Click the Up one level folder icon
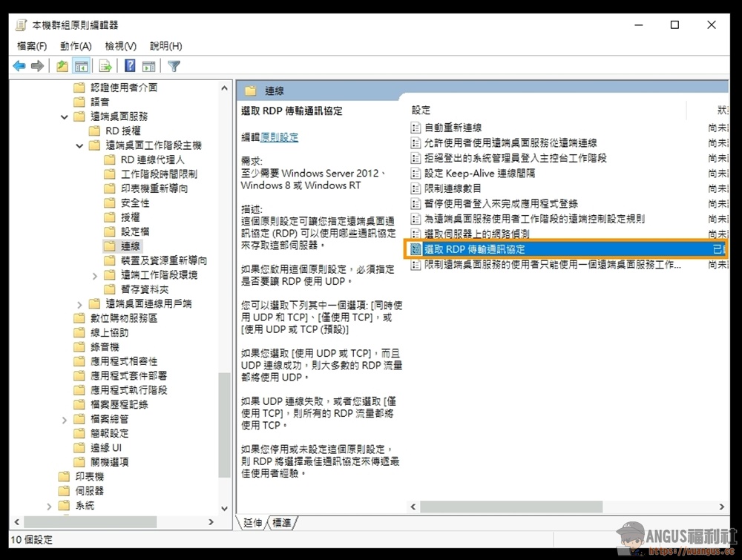The image size is (742, 560). coord(62,66)
